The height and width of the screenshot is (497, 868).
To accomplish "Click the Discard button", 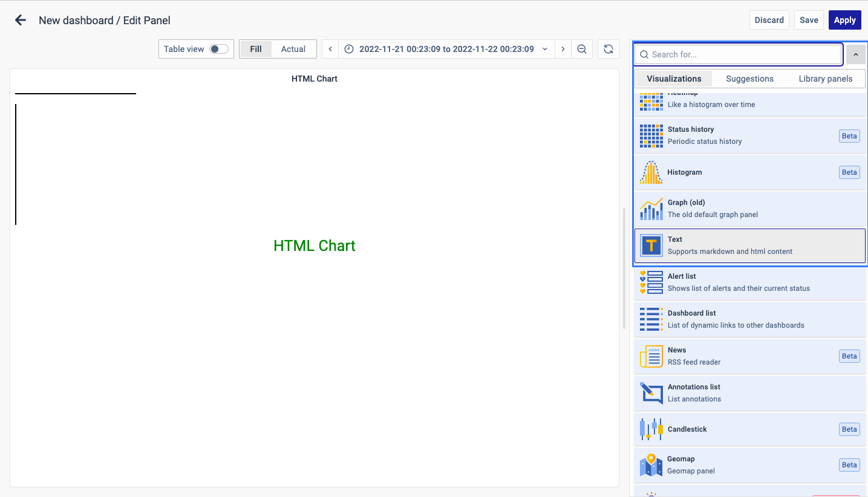I will (x=769, y=20).
